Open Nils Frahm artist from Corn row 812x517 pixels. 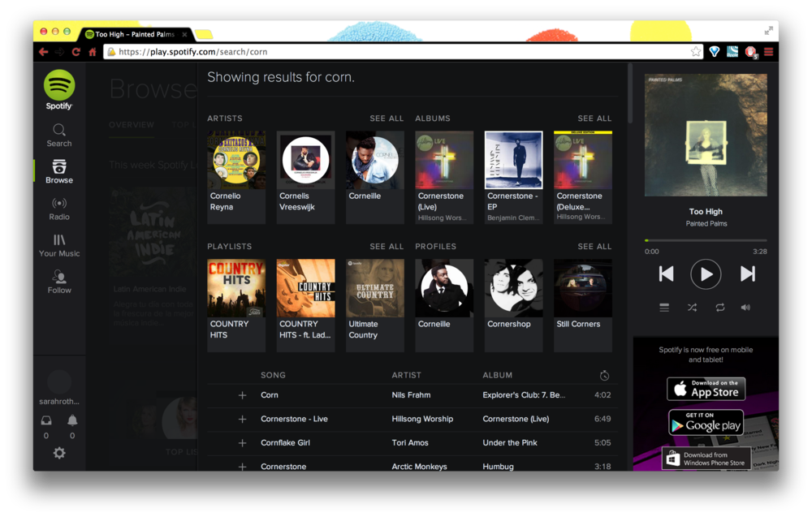411,395
